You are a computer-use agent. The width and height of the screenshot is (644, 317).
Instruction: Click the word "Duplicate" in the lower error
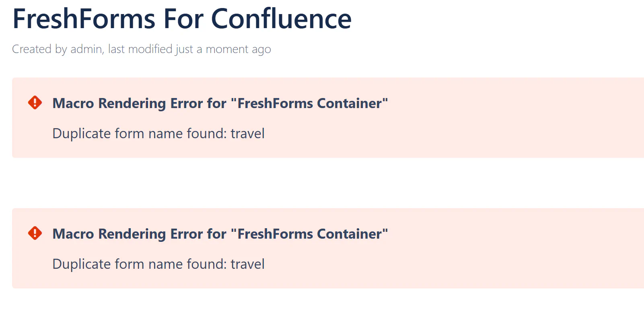point(81,264)
